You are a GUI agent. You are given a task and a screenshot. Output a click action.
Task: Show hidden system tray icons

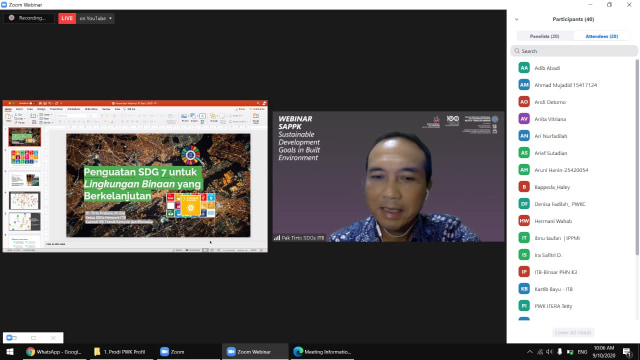529,352
